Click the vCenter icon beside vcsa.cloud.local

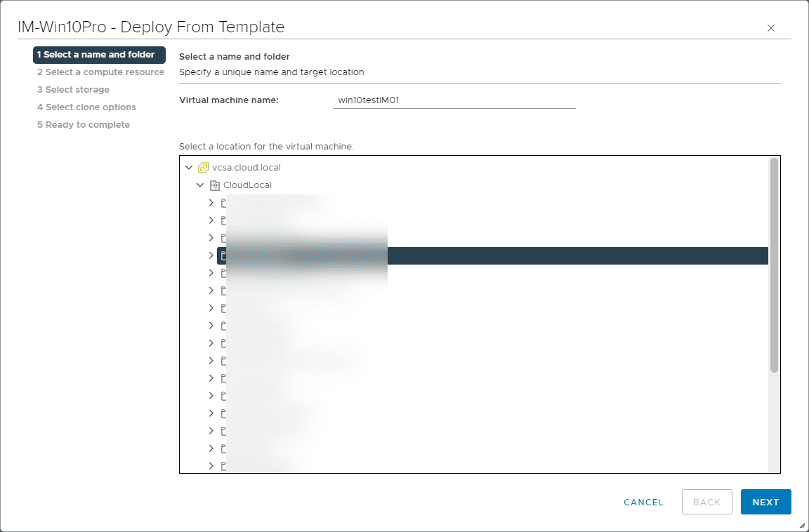pyautogui.click(x=203, y=167)
